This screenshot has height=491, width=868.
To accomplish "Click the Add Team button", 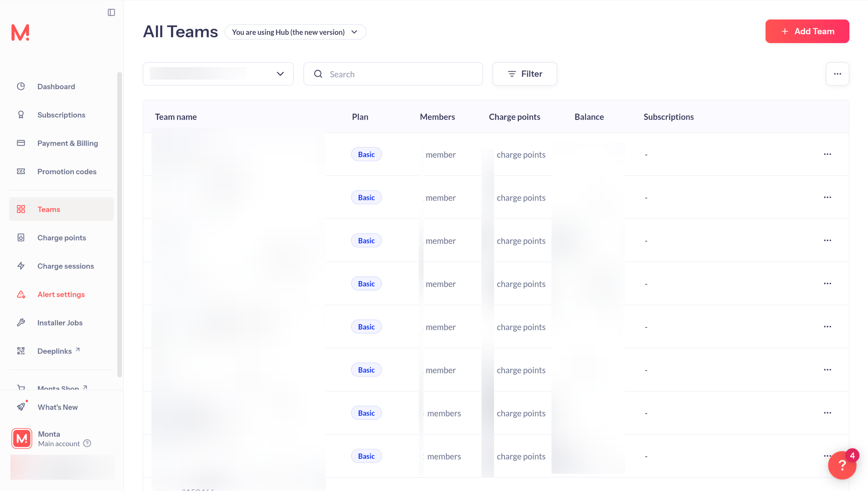I will click(807, 31).
